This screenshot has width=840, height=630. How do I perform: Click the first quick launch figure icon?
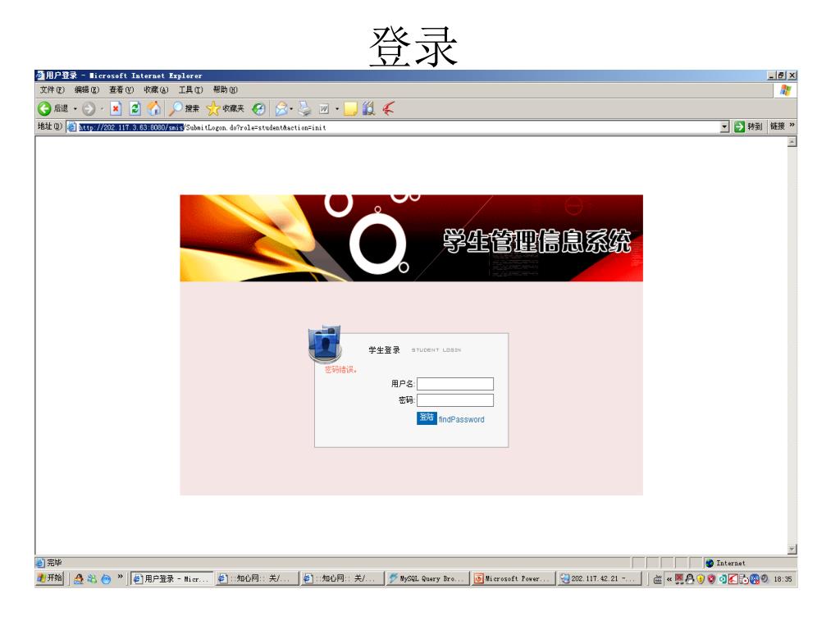78,578
